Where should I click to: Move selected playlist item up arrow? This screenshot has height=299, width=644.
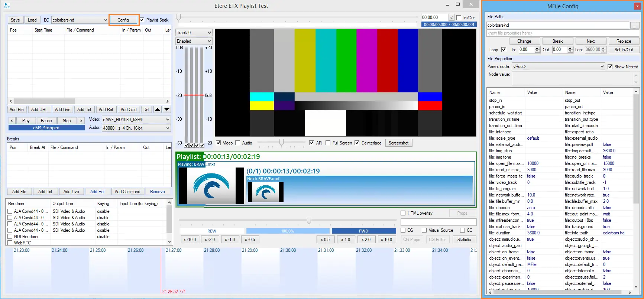158,110
